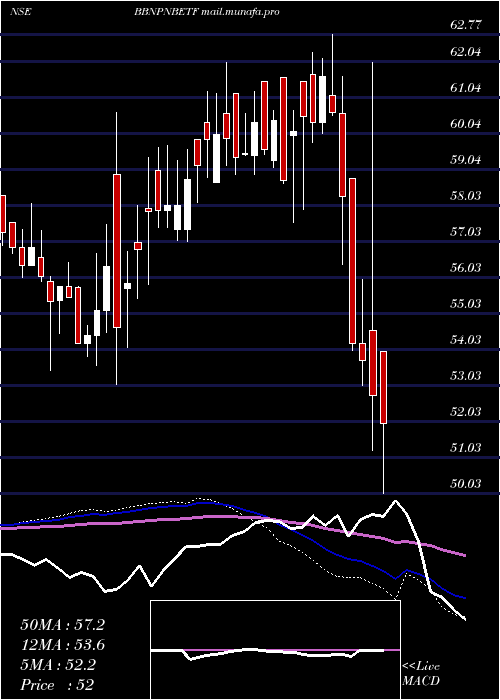Click the last red candlestick near 52.03
This screenshot has height=700, width=500.
pyautogui.click(x=383, y=388)
